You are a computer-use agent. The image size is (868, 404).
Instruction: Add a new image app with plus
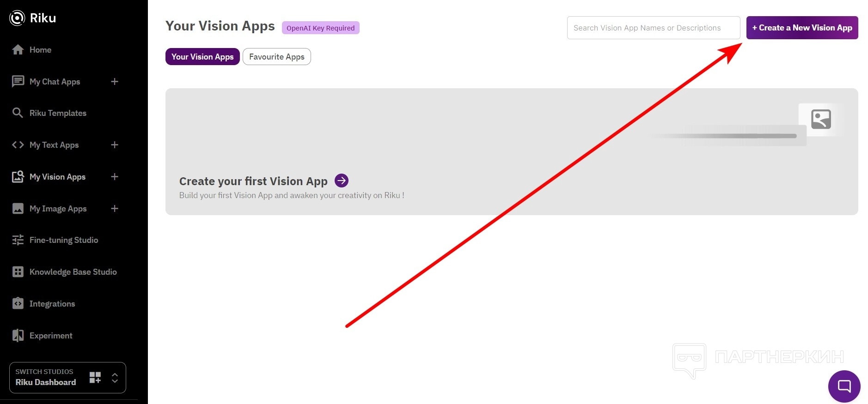pyautogui.click(x=115, y=209)
